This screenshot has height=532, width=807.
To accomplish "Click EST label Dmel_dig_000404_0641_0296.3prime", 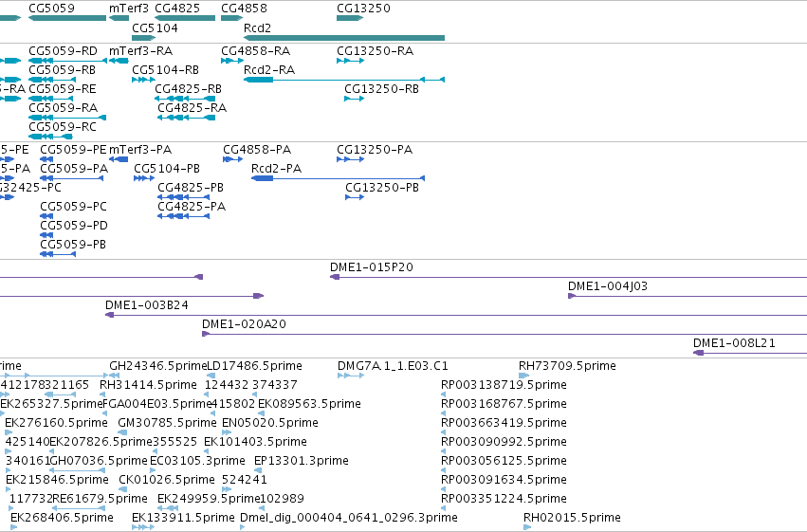I will pyautogui.click(x=349, y=519).
